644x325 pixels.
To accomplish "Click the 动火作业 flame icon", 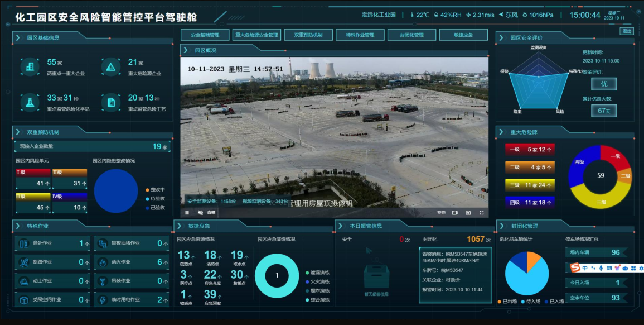I will click(103, 262).
